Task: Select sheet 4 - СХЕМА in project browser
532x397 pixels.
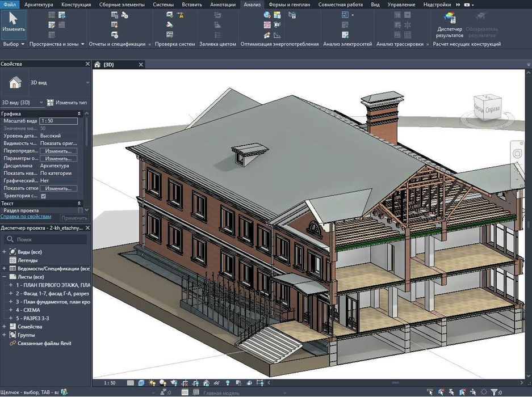Action: pos(28,310)
